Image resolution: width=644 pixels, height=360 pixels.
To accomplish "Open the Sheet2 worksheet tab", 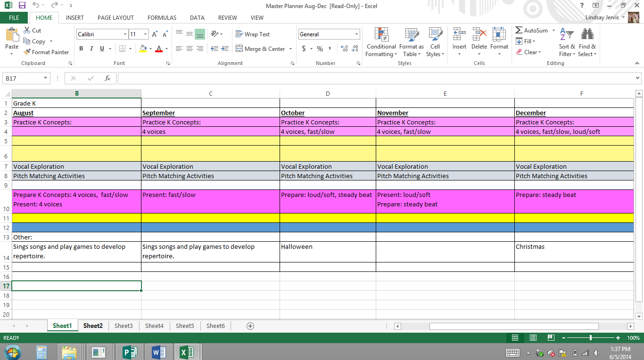I will coord(92,326).
